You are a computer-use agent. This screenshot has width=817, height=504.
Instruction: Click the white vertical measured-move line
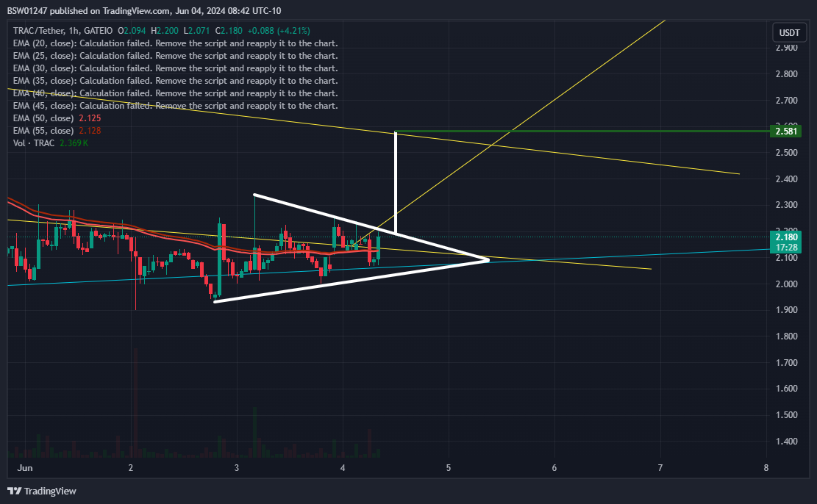point(396,182)
